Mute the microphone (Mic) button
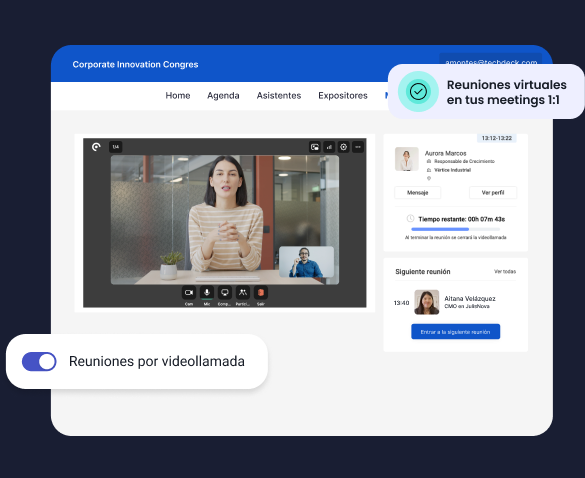This screenshot has height=478, width=585. tap(207, 293)
